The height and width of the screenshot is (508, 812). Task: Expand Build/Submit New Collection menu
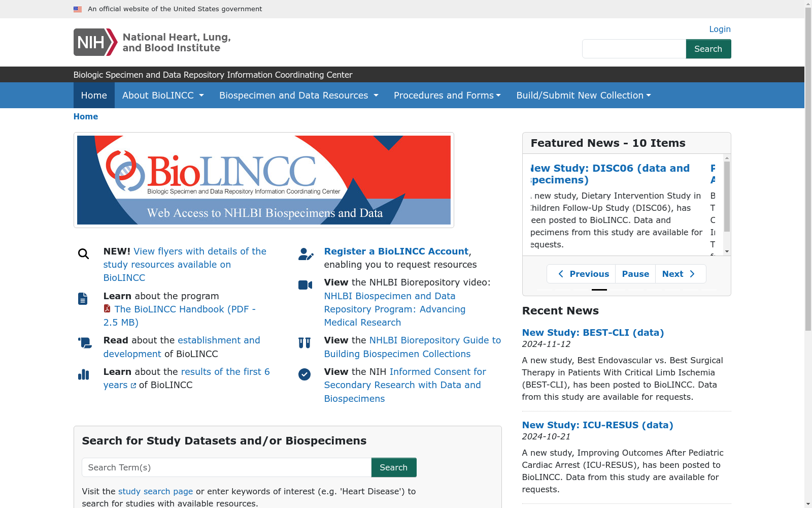pyautogui.click(x=584, y=96)
